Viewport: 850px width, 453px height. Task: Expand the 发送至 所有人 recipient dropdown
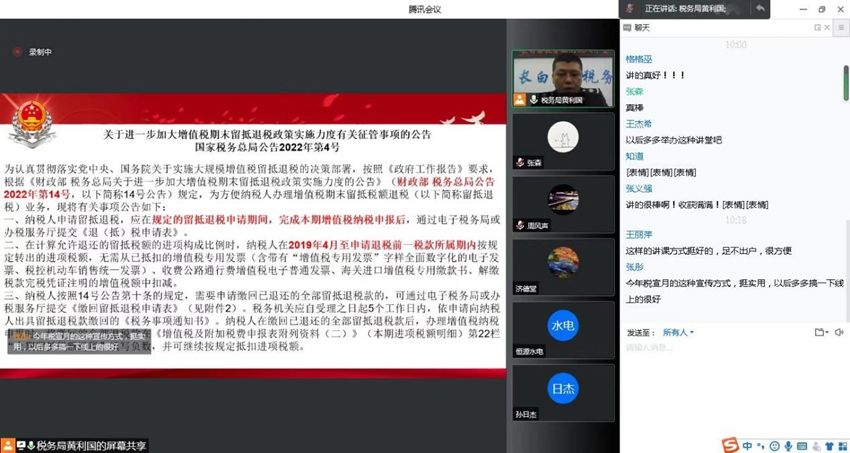click(x=680, y=332)
